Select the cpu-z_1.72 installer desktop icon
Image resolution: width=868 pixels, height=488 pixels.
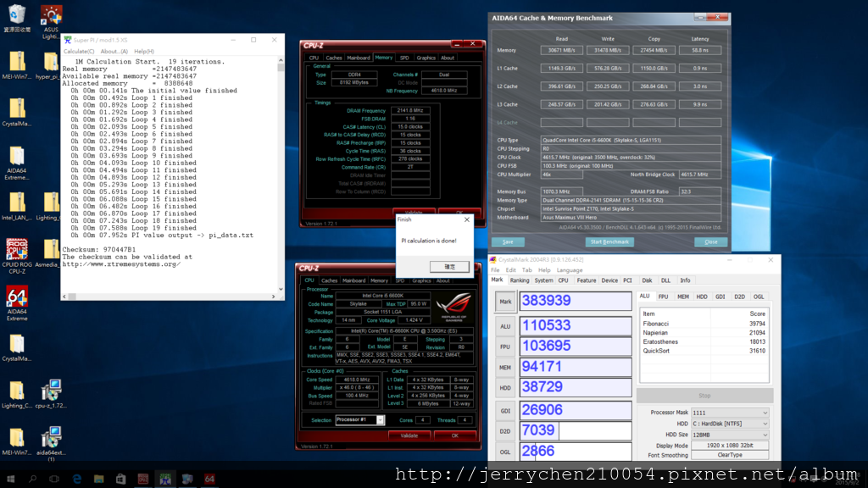(50, 393)
